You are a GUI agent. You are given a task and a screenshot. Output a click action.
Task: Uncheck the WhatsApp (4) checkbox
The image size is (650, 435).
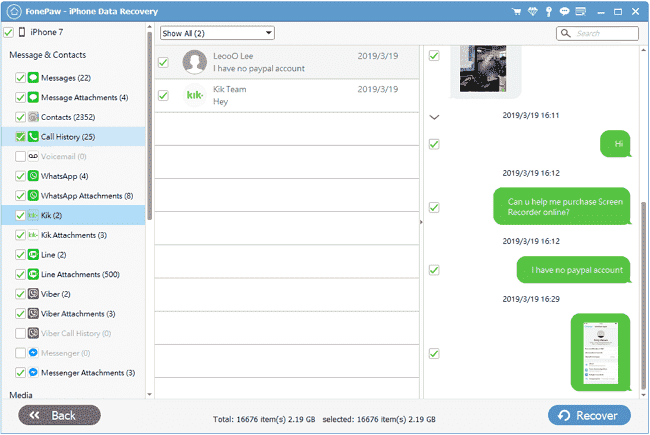[20, 176]
